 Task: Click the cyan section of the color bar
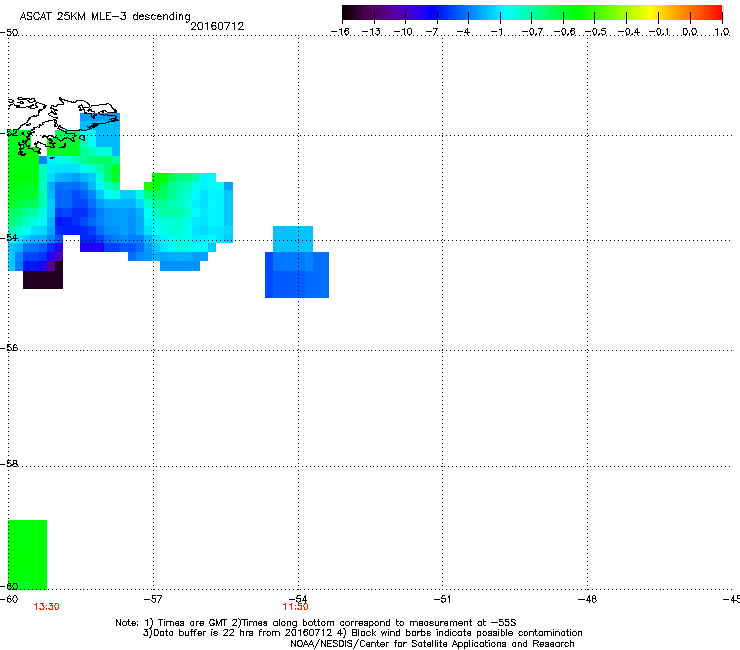507,13
